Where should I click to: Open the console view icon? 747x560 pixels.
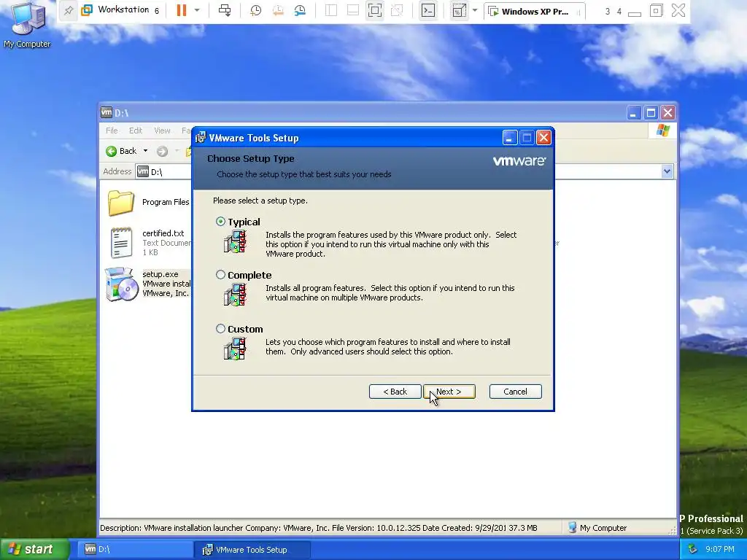(x=428, y=10)
